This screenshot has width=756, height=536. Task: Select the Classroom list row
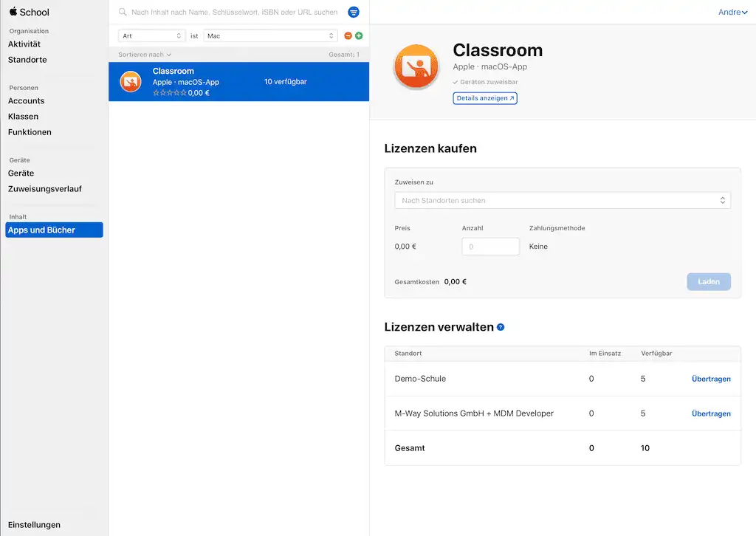tap(238, 81)
